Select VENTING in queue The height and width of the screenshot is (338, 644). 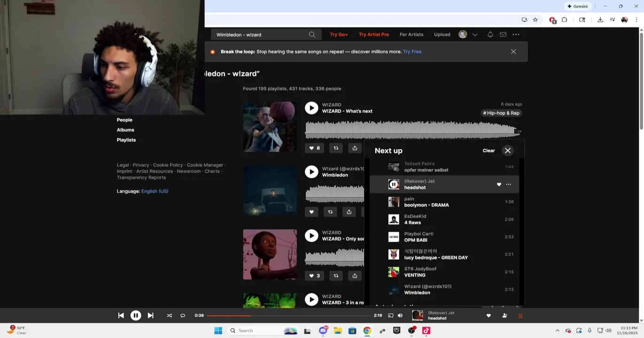click(444, 272)
